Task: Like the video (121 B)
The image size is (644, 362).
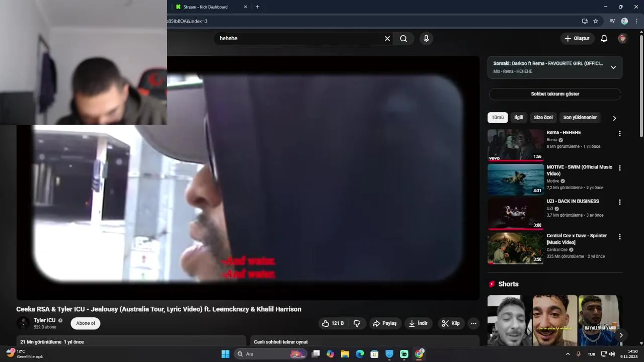Action: [x=333, y=323]
